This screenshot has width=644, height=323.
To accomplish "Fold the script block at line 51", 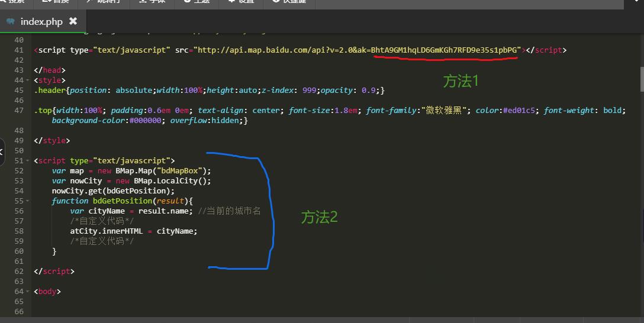I will (28, 161).
